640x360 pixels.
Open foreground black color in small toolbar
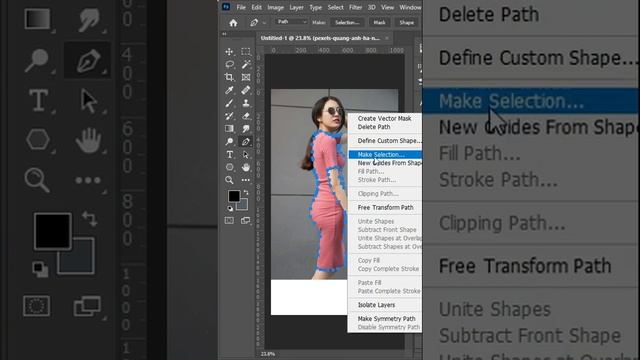[234, 196]
